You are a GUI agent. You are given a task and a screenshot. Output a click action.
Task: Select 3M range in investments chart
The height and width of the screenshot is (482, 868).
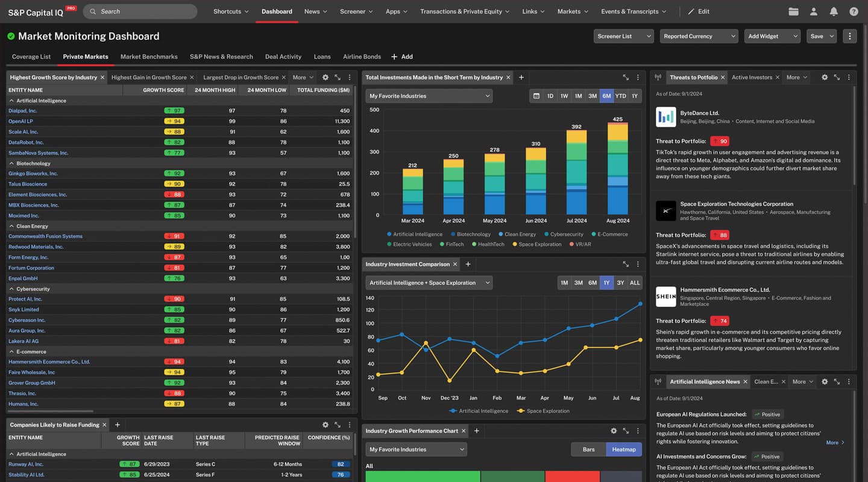click(593, 96)
